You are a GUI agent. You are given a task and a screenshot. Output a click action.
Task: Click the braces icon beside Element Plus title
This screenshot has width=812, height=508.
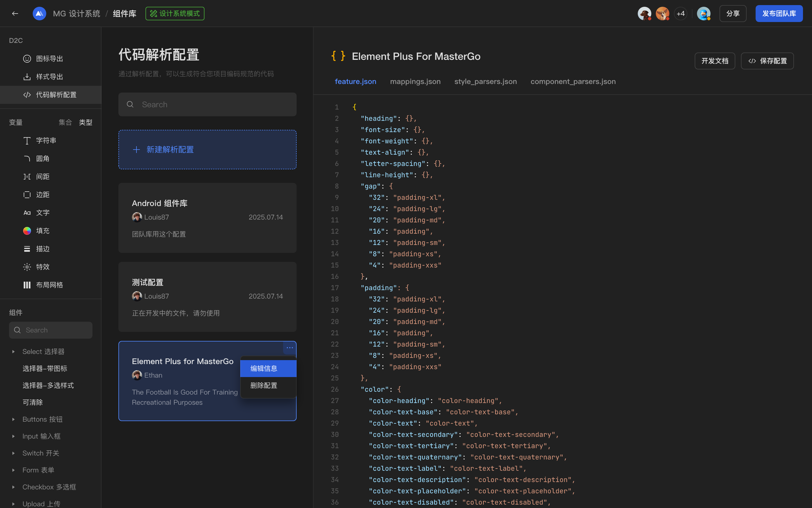coord(338,56)
